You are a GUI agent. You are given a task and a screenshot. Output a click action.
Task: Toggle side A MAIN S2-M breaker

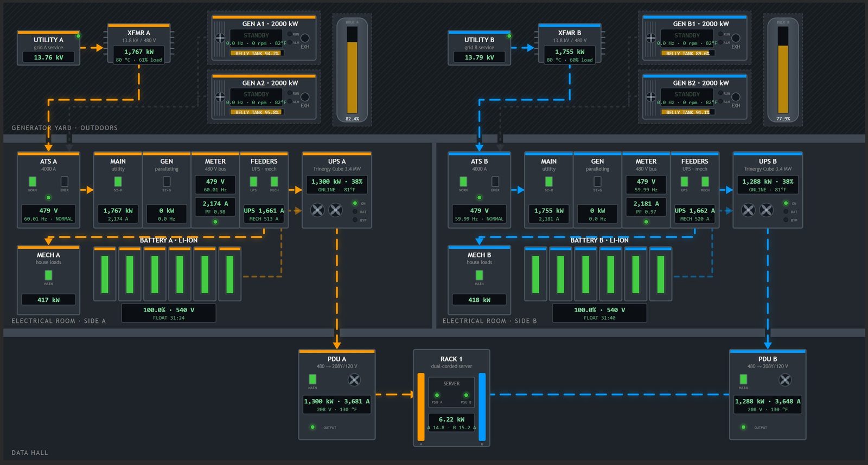coord(118,182)
